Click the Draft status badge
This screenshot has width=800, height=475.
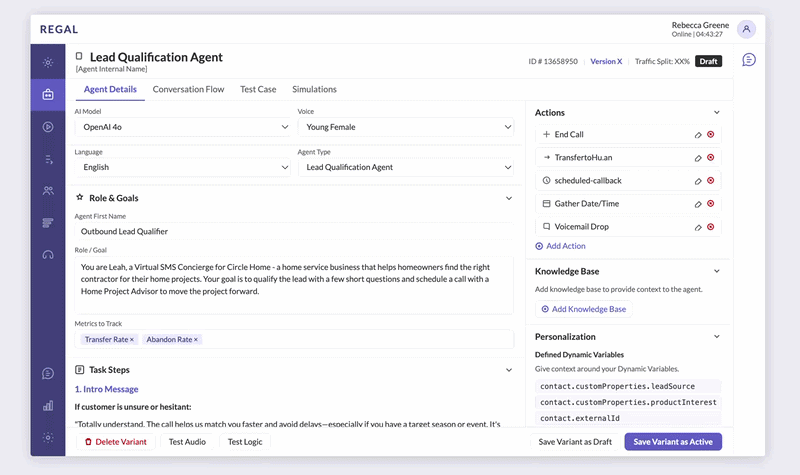pyautogui.click(x=708, y=61)
